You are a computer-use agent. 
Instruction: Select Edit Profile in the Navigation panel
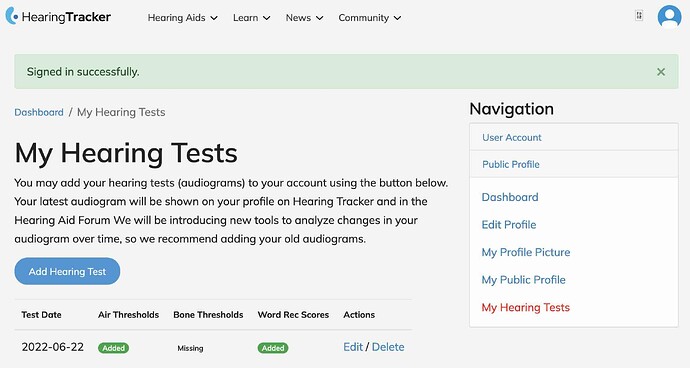point(509,224)
